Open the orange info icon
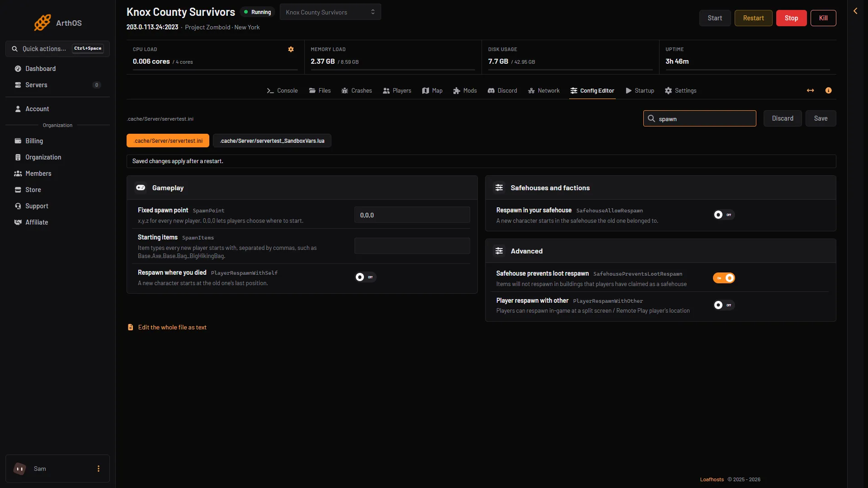 pyautogui.click(x=828, y=90)
